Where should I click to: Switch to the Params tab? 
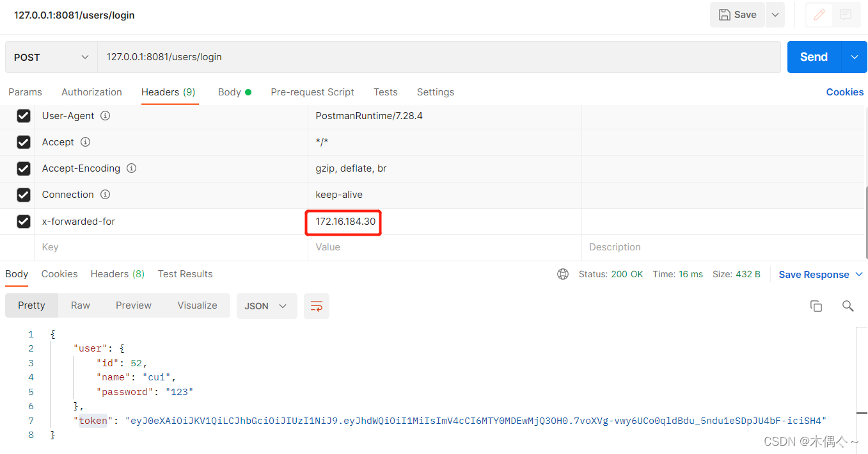click(x=25, y=92)
